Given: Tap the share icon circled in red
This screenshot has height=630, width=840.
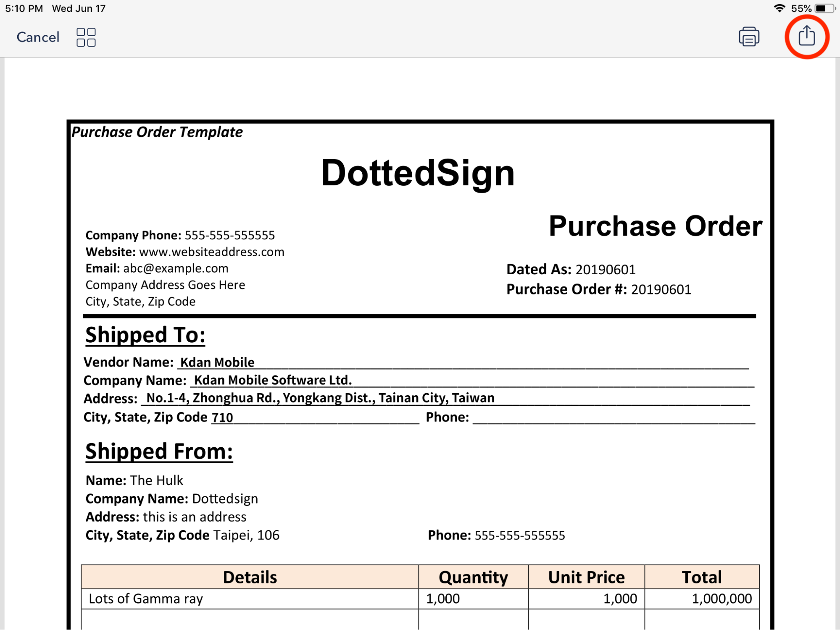Looking at the screenshot, I should (806, 36).
